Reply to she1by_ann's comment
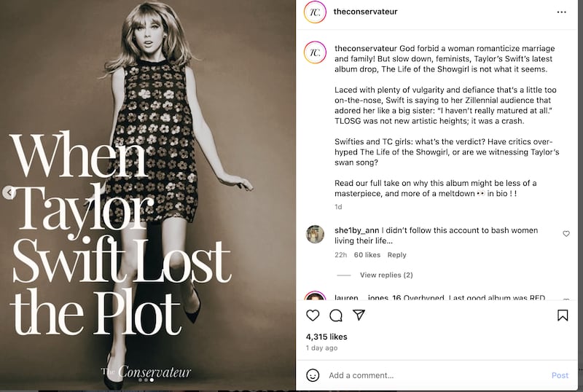 point(396,255)
